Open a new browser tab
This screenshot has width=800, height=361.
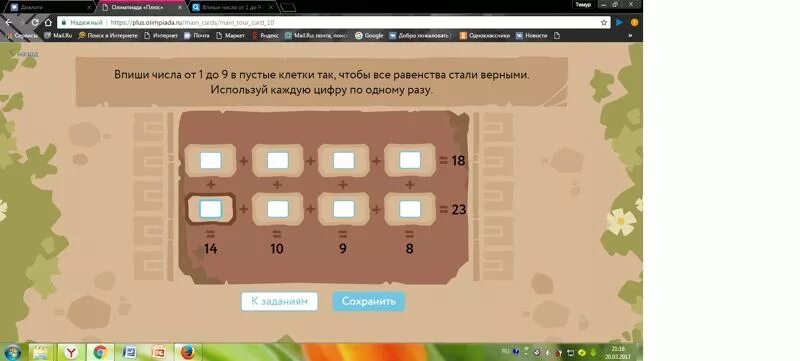click(288, 7)
